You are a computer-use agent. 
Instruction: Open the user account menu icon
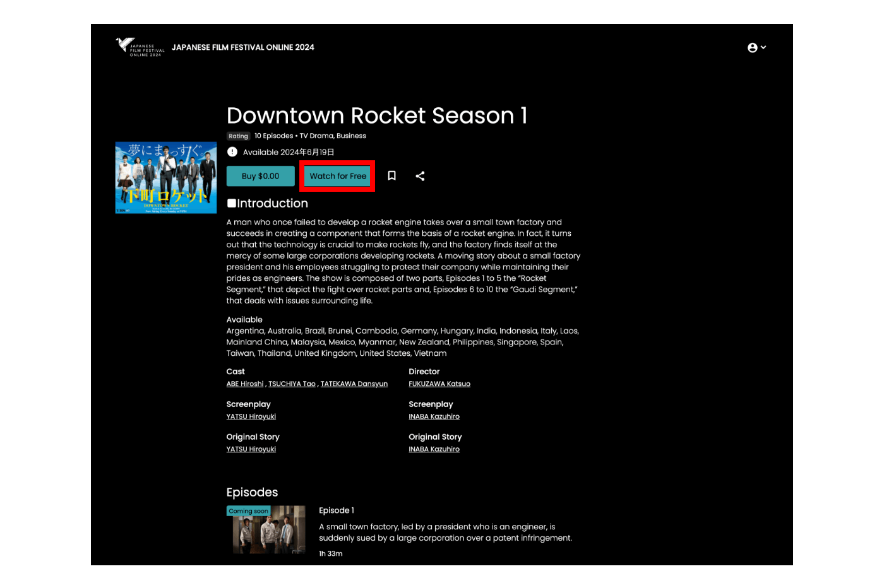[x=752, y=48]
